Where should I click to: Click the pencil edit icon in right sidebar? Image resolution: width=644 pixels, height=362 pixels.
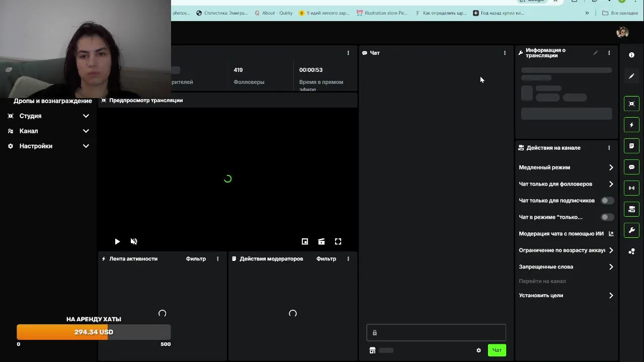(x=631, y=76)
